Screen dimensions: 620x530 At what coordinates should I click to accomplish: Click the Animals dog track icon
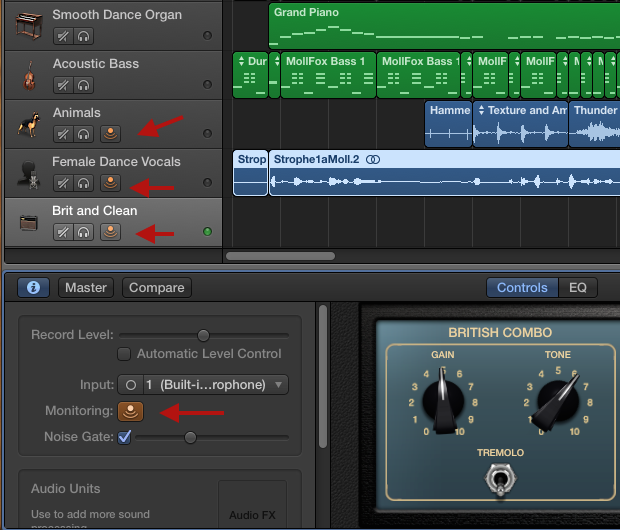[x=29, y=124]
